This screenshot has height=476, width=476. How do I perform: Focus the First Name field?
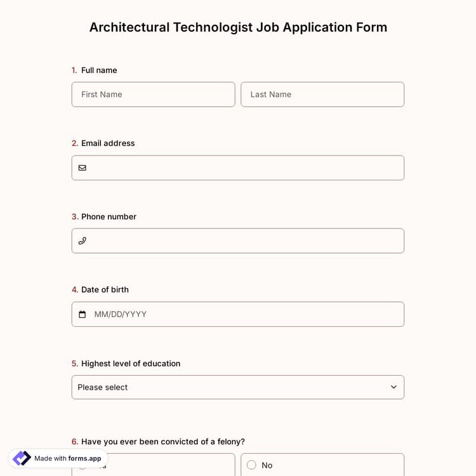click(x=153, y=95)
